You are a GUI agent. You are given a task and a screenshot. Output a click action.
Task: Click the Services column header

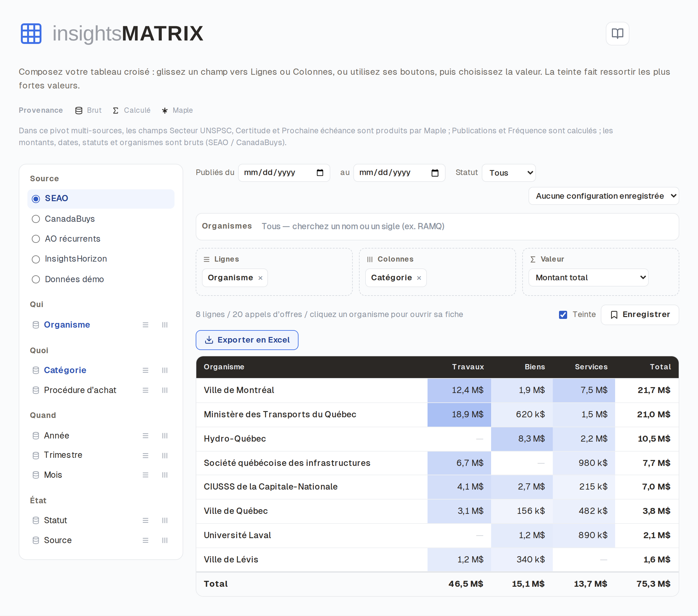(x=591, y=367)
